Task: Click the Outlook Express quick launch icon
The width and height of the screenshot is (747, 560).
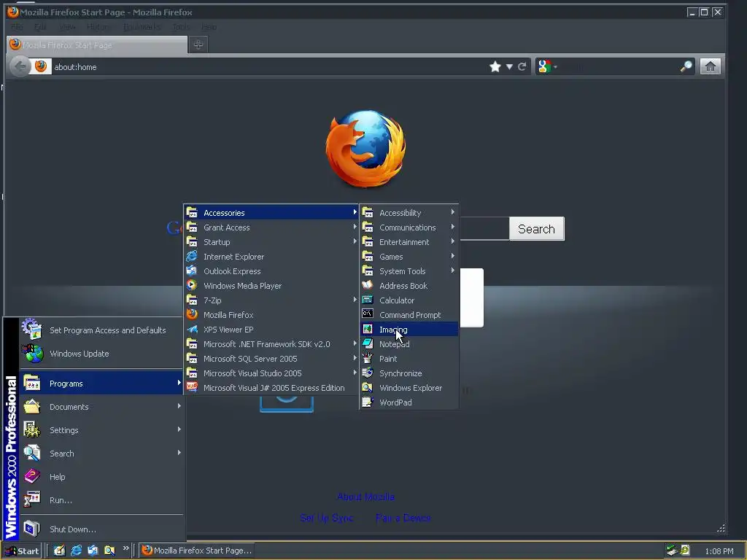Action: tap(93, 551)
